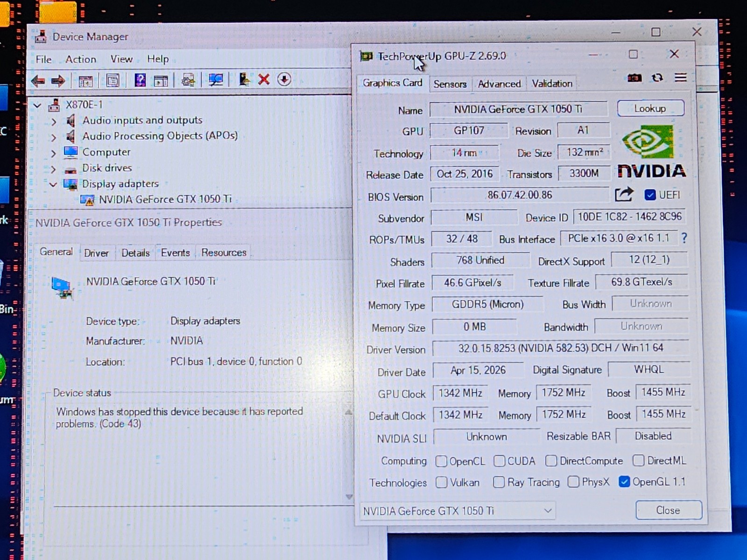This screenshot has height=560, width=747.
Task: Toggle the OpenGL 1.1 checkbox
Action: point(624,482)
